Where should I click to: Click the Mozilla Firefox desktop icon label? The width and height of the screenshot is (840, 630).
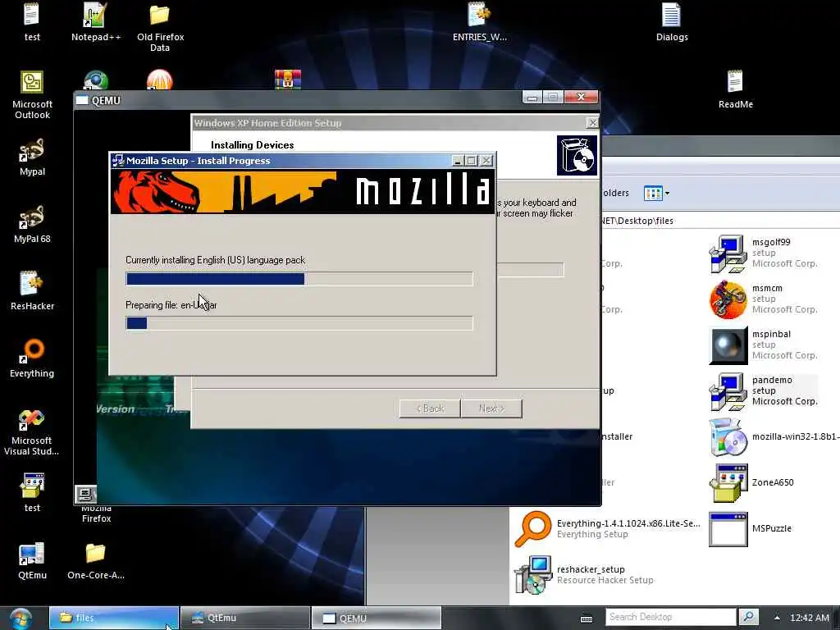97,514
